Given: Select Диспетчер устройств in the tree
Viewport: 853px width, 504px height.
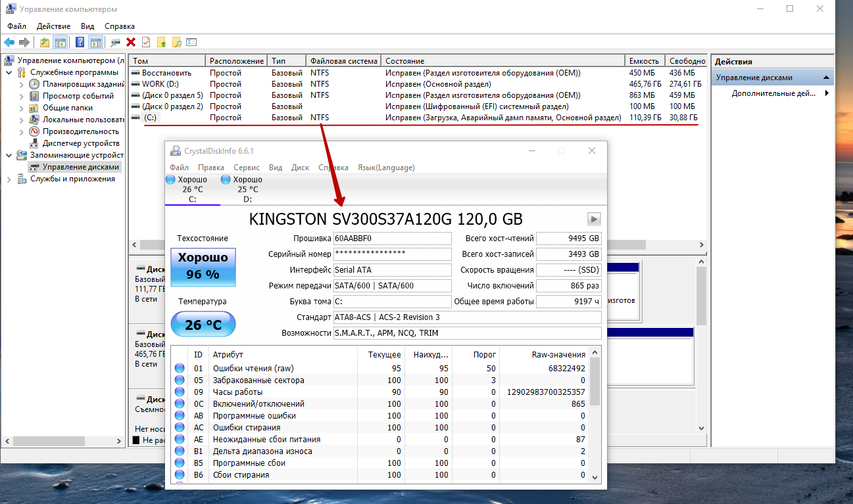Looking at the screenshot, I should [81, 143].
